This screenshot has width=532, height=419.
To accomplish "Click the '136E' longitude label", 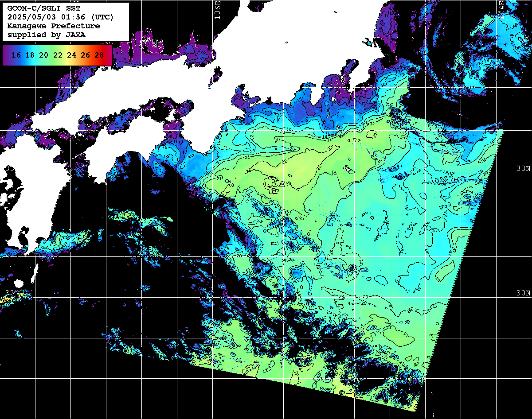I will pyautogui.click(x=217, y=10).
